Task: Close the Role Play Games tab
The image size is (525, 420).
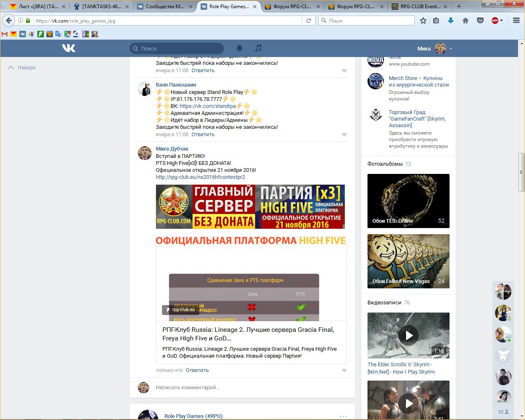Action: point(255,7)
